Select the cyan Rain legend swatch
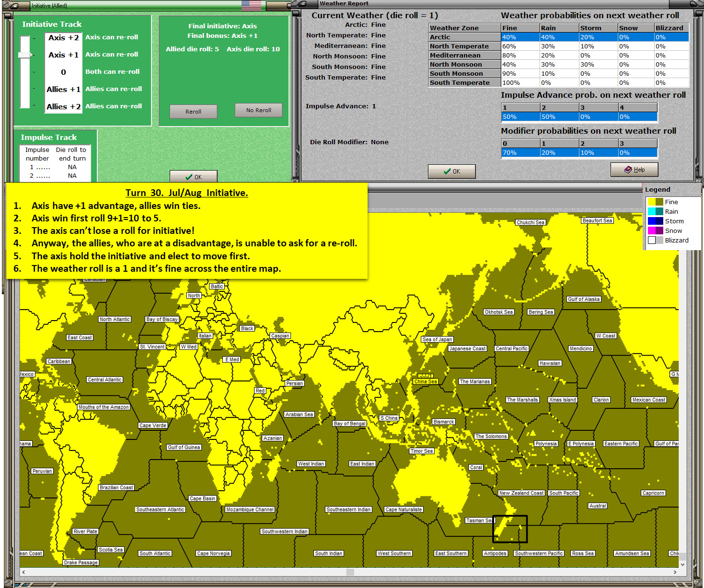 tap(652, 211)
